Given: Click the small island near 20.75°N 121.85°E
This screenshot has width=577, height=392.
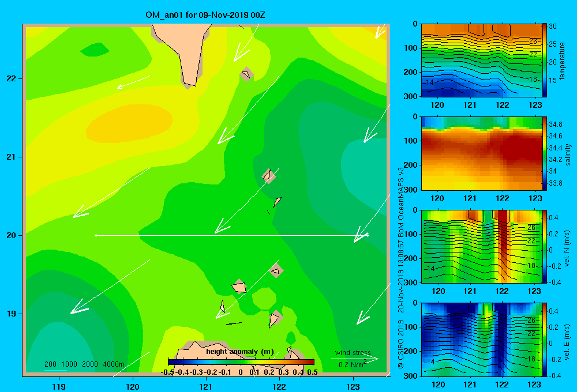Looking at the screenshot, I should [x=269, y=176].
